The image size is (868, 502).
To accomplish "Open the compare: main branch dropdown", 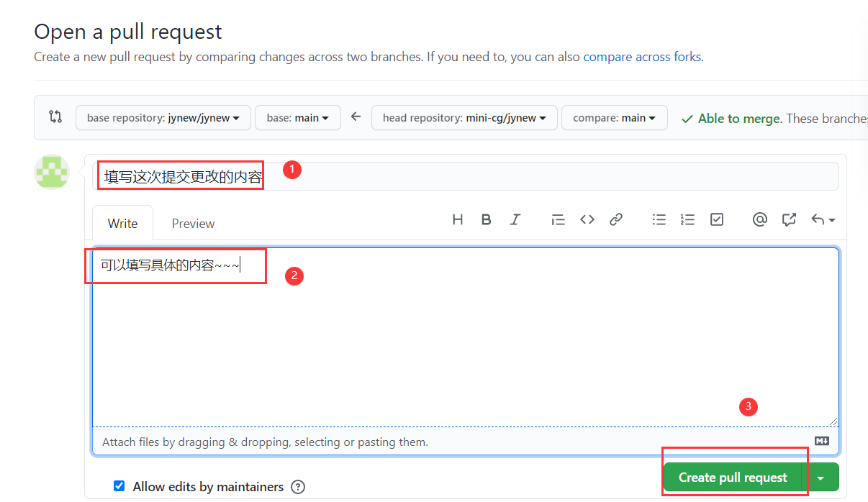I will (x=614, y=118).
